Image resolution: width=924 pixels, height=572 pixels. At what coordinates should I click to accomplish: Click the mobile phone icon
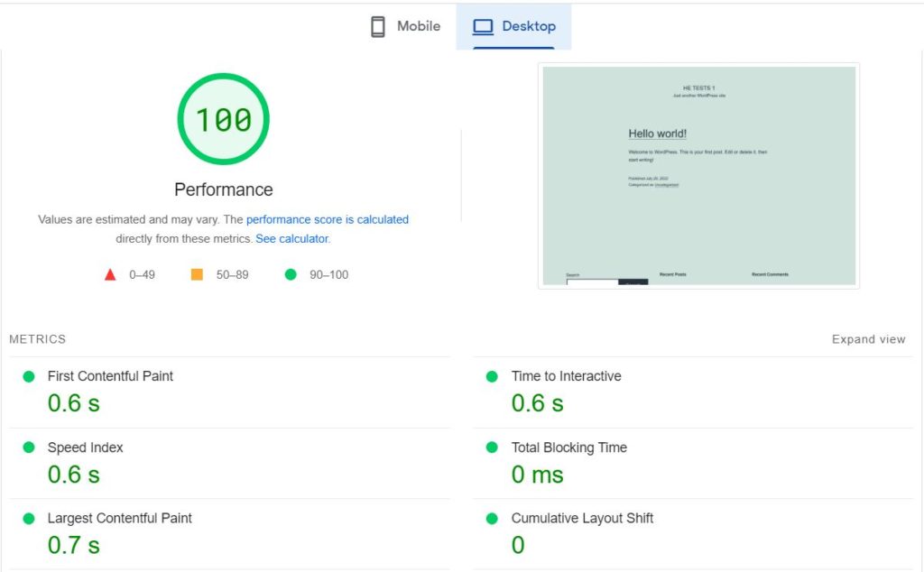coord(378,26)
